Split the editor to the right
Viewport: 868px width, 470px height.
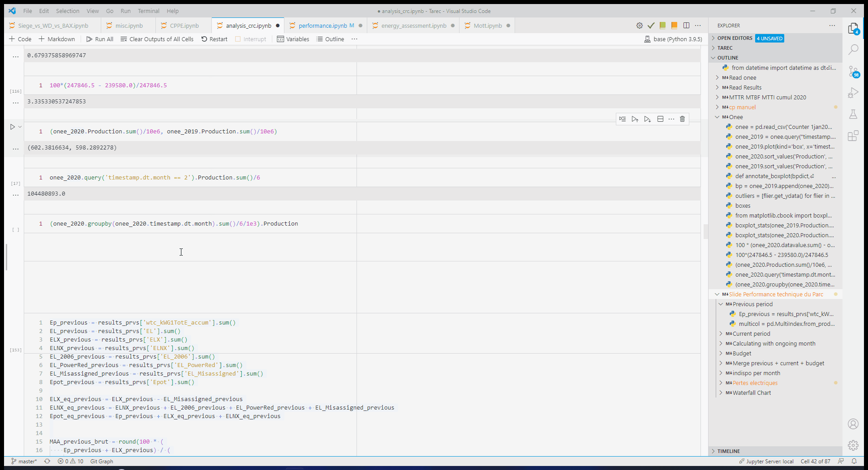click(x=686, y=26)
